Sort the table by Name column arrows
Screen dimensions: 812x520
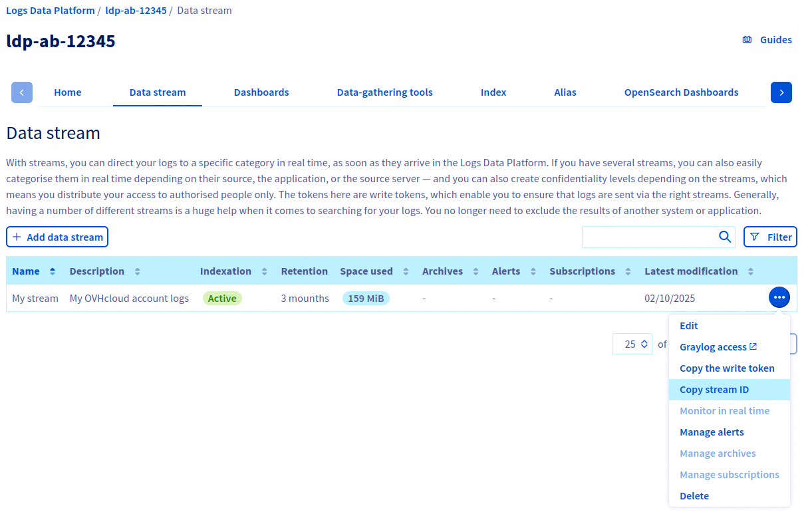point(53,271)
